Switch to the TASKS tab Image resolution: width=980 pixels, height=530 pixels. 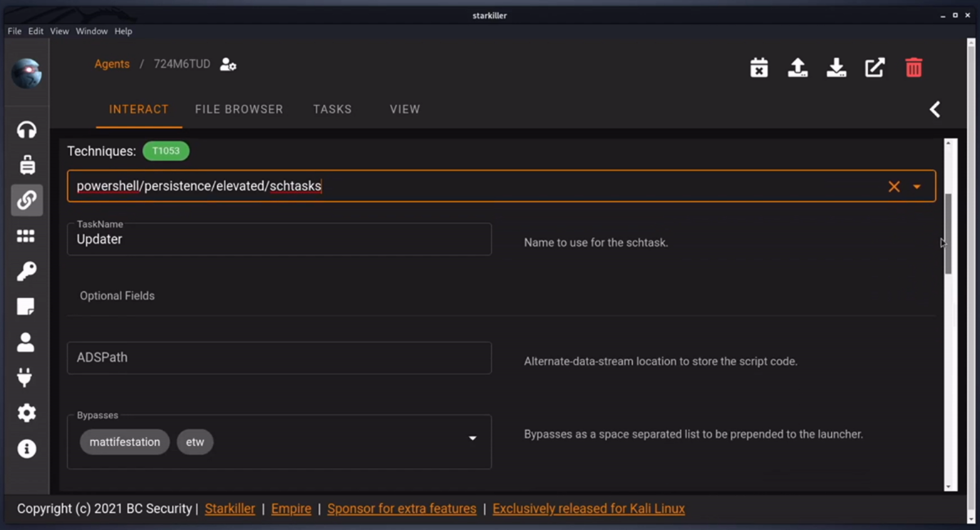[332, 109]
